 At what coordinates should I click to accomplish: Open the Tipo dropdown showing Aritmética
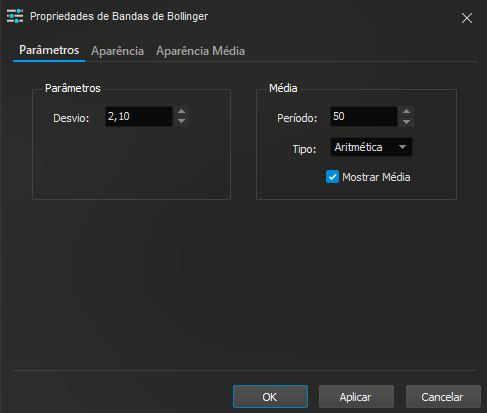(371, 147)
